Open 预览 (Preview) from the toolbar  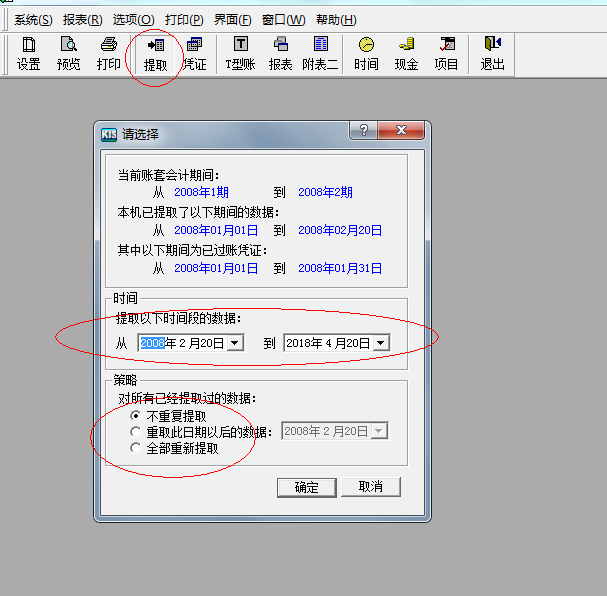68,53
